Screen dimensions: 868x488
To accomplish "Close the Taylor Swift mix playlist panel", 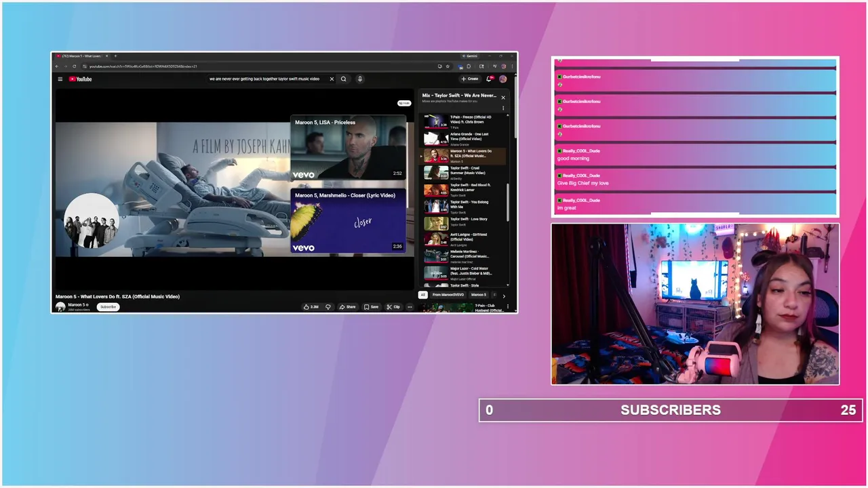I will point(503,98).
